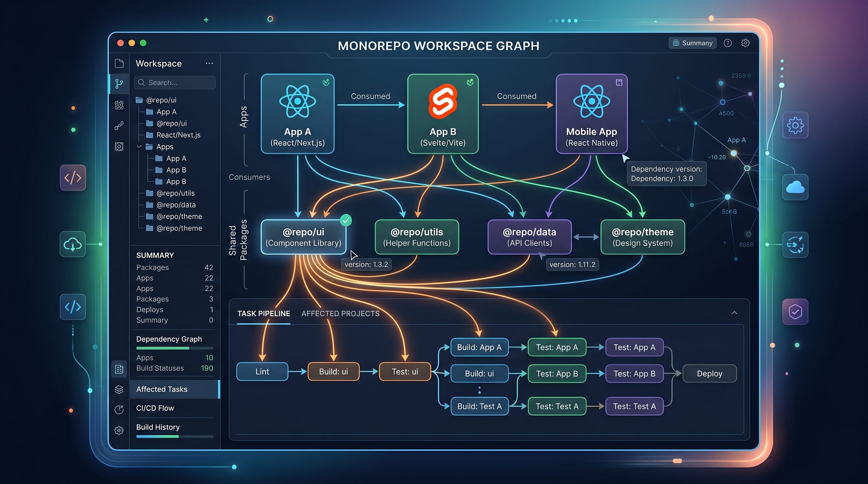The width and height of the screenshot is (868, 484).
Task: Click the blue code brackets icon
Action: (x=72, y=307)
